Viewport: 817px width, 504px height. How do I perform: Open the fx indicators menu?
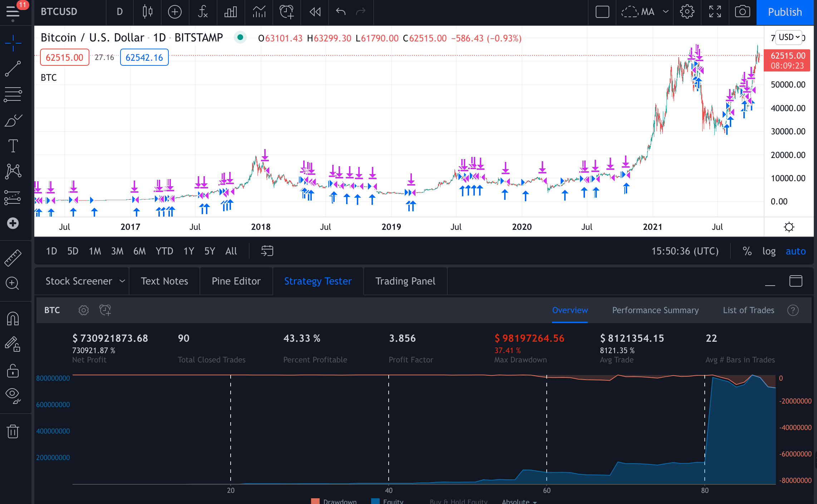click(203, 12)
